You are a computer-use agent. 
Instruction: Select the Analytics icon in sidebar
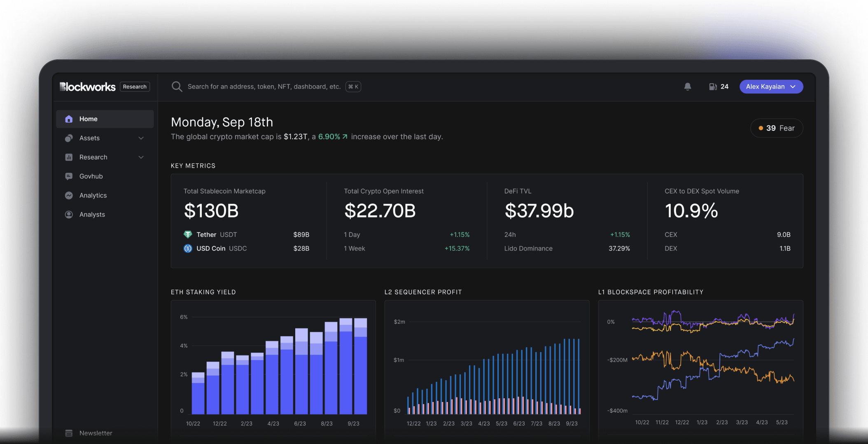pyautogui.click(x=69, y=195)
